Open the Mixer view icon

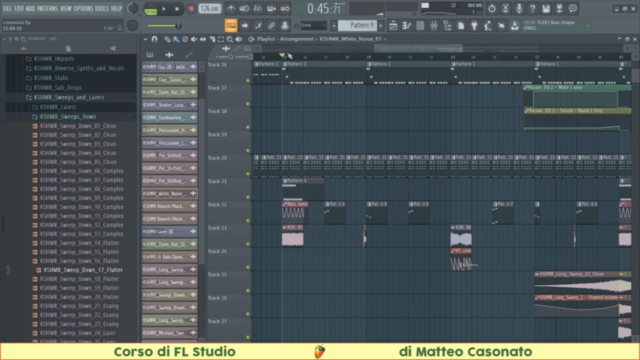(433, 26)
